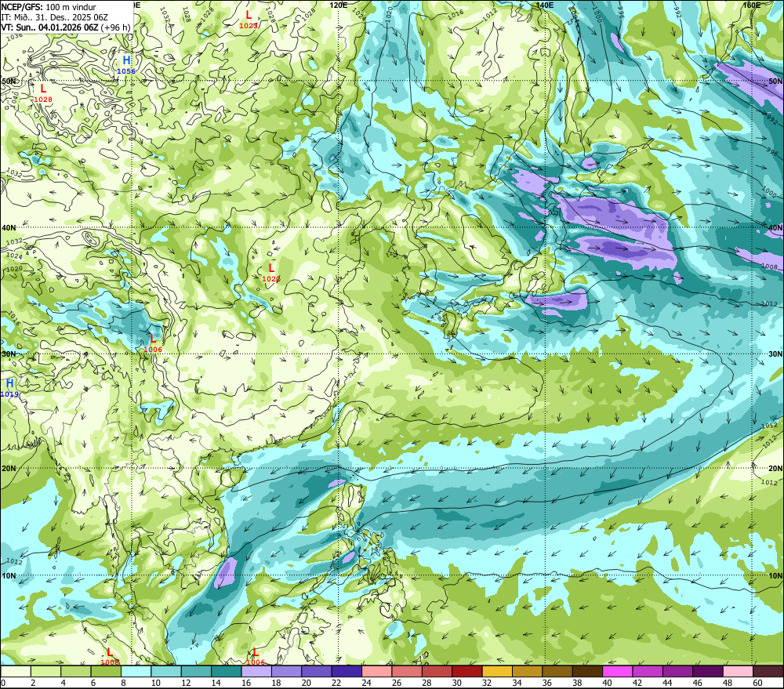
Task: Select the dark red 30–32 legend swatch
Action: 467,671
